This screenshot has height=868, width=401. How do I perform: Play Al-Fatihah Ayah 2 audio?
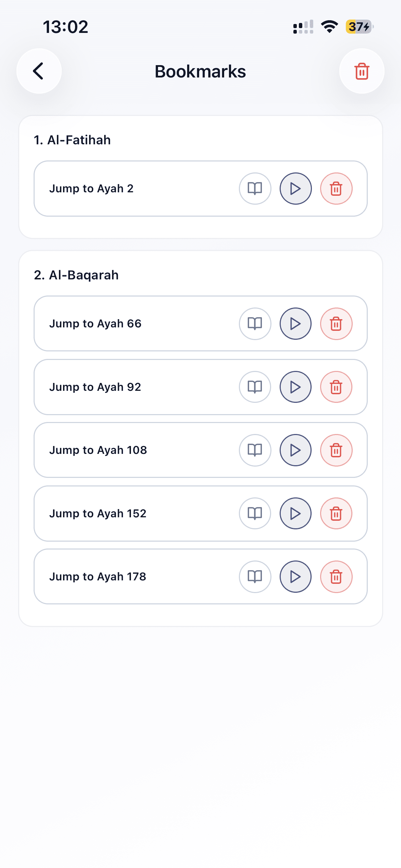pyautogui.click(x=295, y=189)
